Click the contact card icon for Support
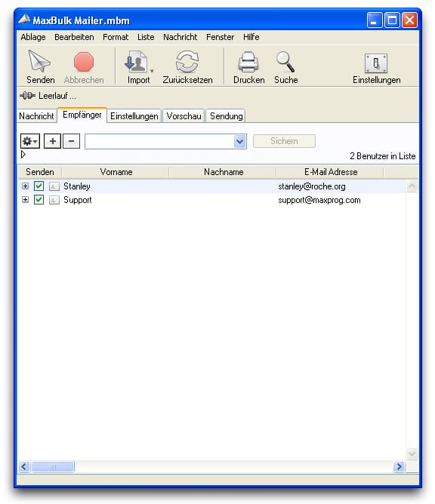 tap(54, 200)
